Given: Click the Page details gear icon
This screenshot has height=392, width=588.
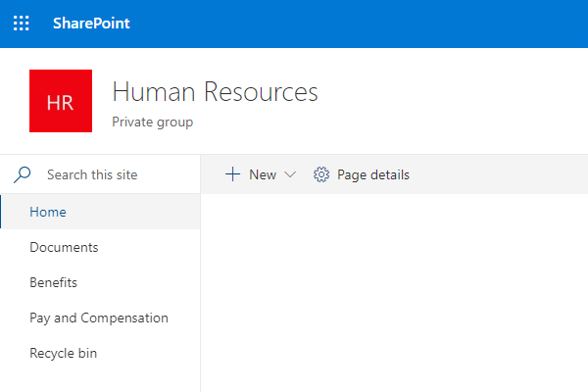Looking at the screenshot, I should 320,174.
